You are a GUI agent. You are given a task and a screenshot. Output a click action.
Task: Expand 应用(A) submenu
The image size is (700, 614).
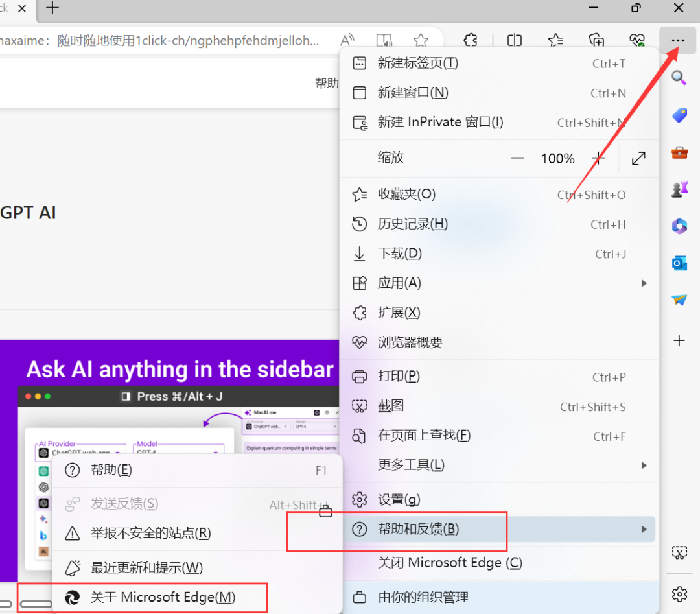499,283
